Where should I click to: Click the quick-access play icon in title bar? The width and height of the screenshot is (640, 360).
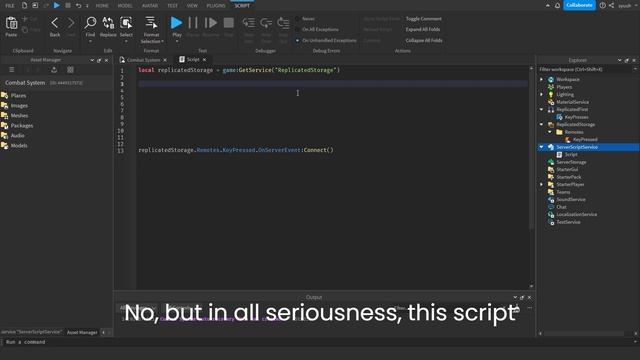point(57,5)
